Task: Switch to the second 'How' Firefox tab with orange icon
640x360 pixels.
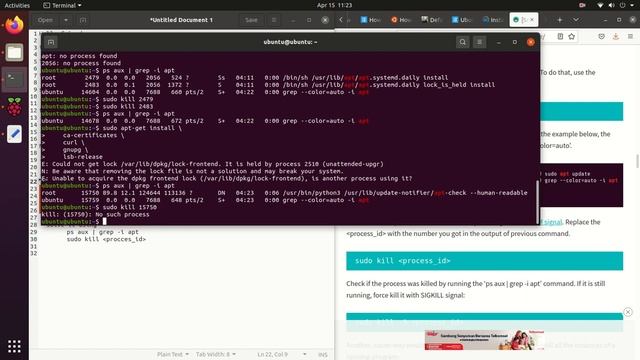Action: [x=401, y=20]
